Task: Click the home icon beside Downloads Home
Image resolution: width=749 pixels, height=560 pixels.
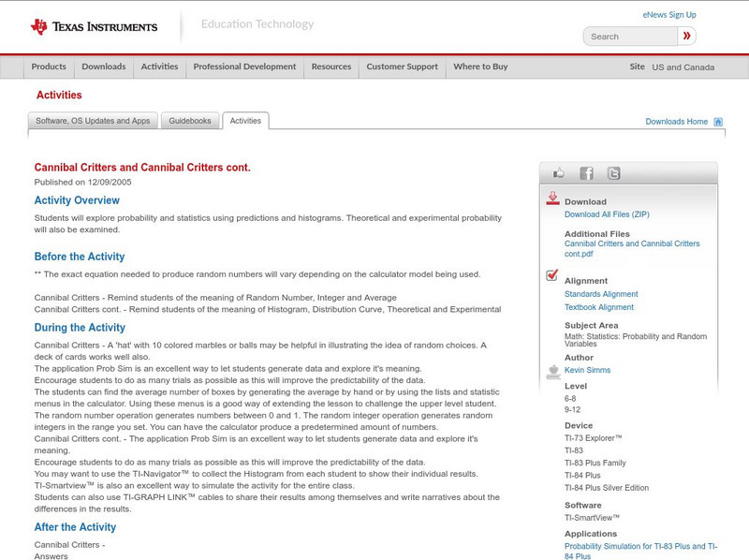Action: (718, 122)
